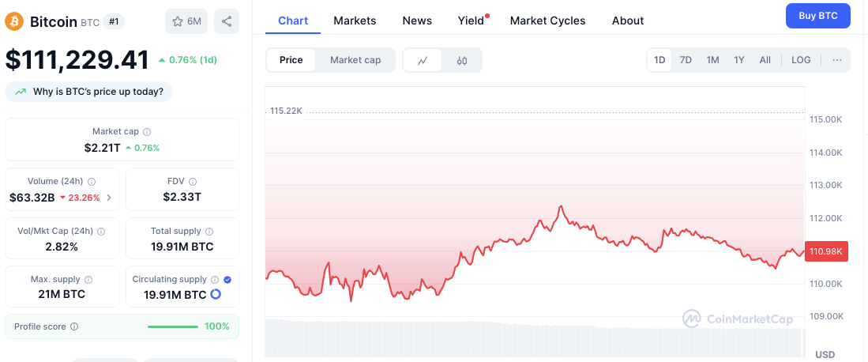Viewport: 868px width, 362px height.
Task: Open the Markets tab
Action: pyautogui.click(x=355, y=21)
